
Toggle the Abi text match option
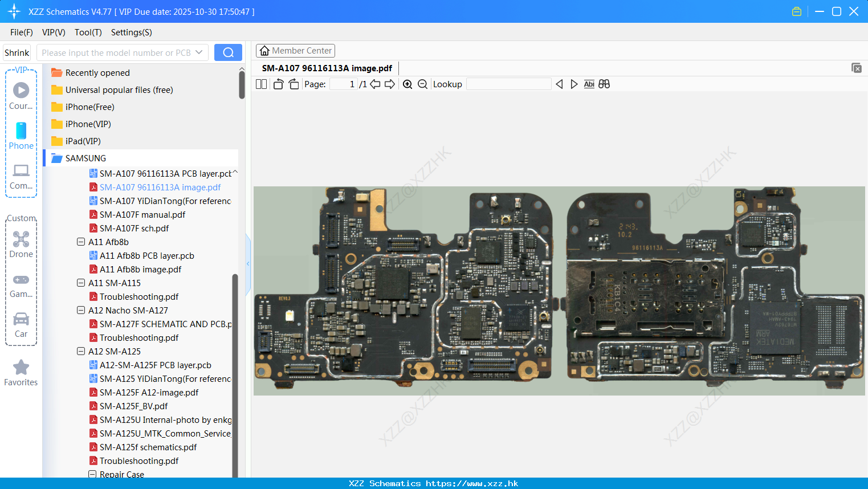[x=589, y=84]
